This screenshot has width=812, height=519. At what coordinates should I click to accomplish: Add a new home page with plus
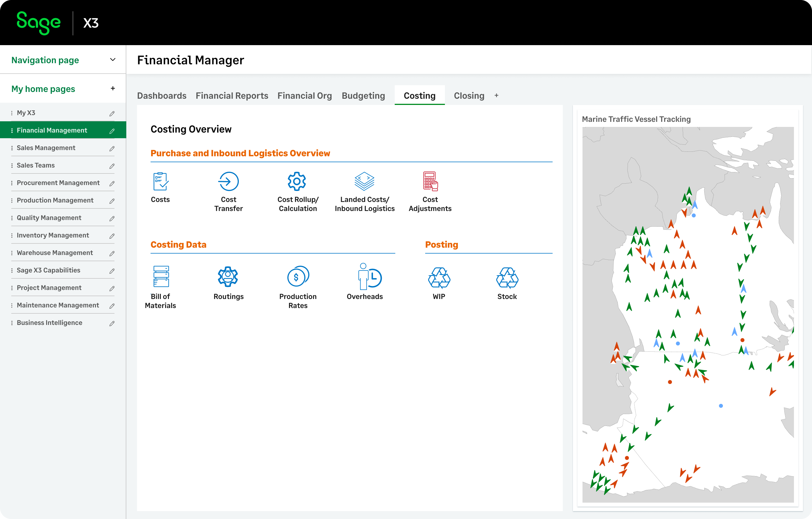112,88
